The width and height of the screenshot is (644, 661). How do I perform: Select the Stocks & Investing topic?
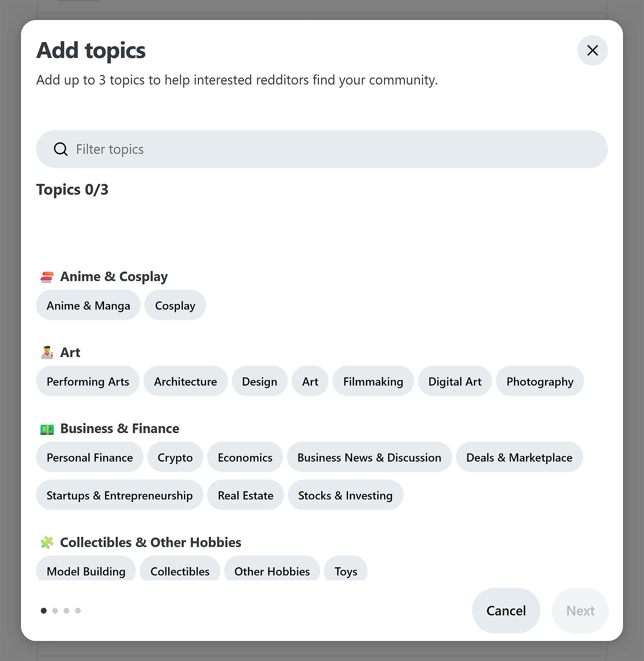345,495
